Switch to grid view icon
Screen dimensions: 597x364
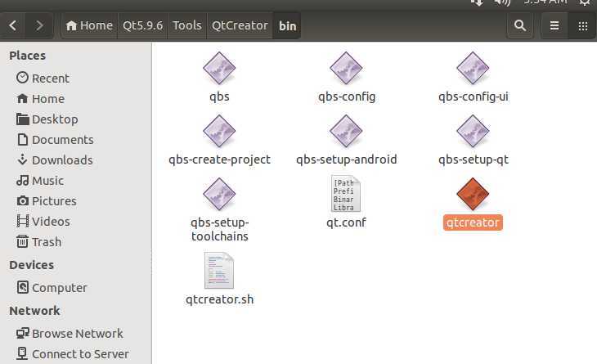point(582,25)
